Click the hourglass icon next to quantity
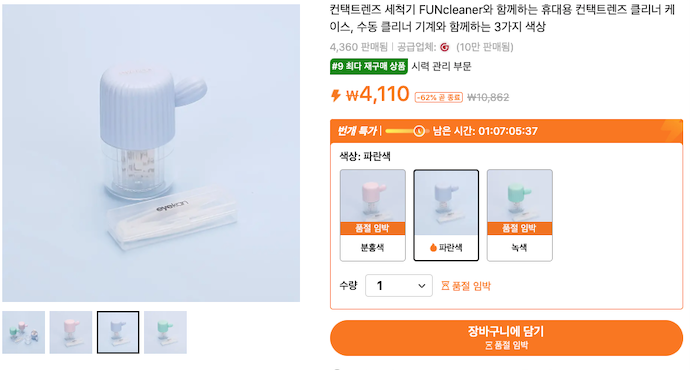Screen dimensions: 690x370 point(445,286)
